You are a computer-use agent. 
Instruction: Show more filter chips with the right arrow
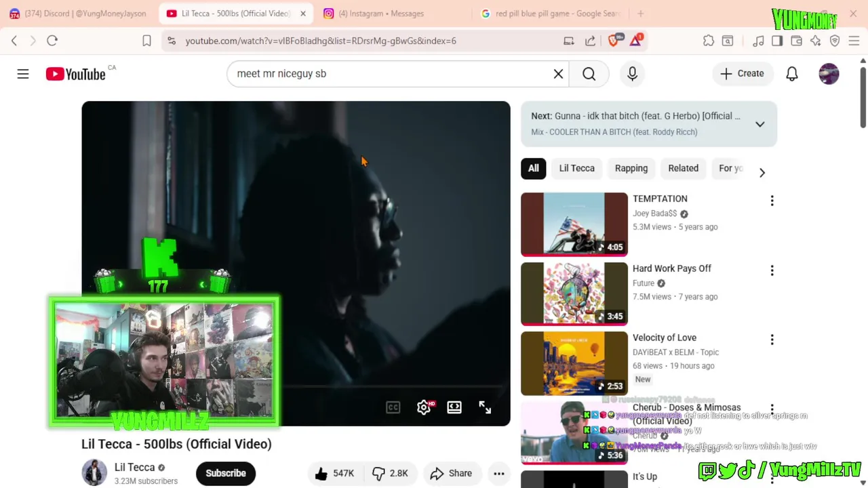coord(762,172)
